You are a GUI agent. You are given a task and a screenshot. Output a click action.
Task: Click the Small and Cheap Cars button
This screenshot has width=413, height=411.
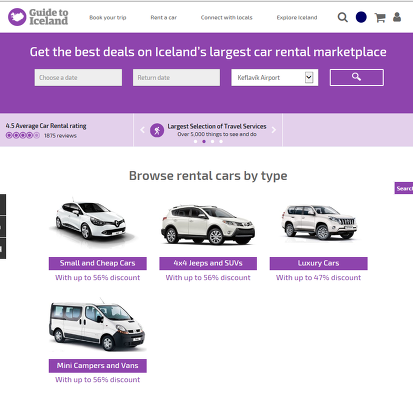point(98,263)
